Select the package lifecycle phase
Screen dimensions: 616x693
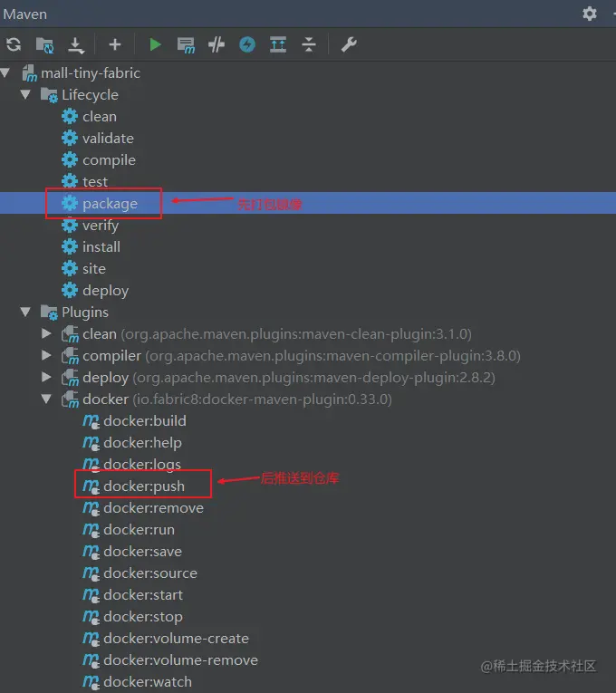110,203
